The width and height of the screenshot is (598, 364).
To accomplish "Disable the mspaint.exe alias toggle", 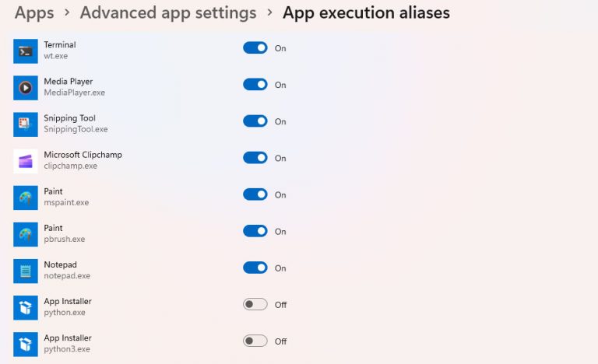I will (x=255, y=194).
